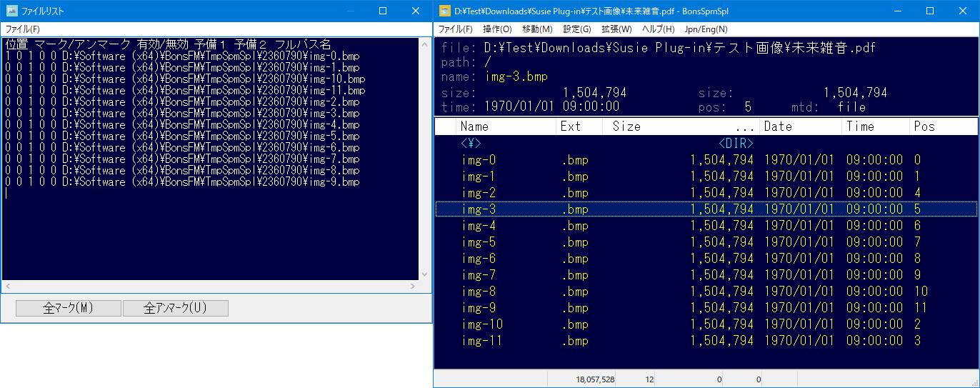Image resolution: width=980 pixels, height=388 pixels.
Task: Open ファイル(F) menu in ファイルリスト window
Action: [23, 29]
